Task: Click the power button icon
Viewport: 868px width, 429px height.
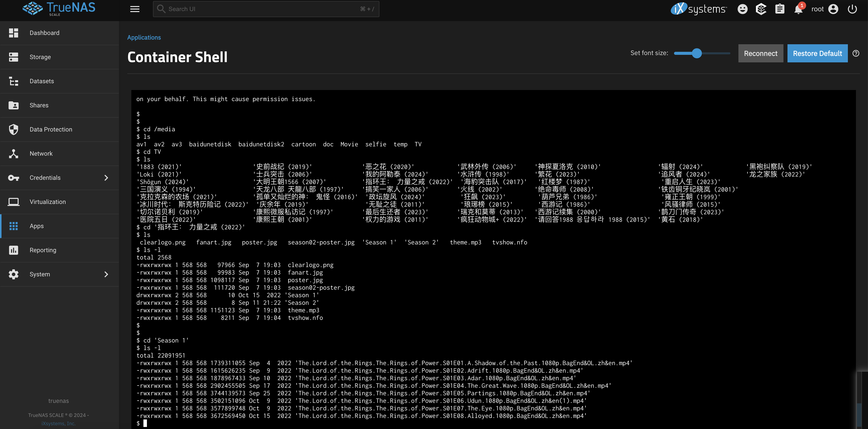Action: pos(852,9)
